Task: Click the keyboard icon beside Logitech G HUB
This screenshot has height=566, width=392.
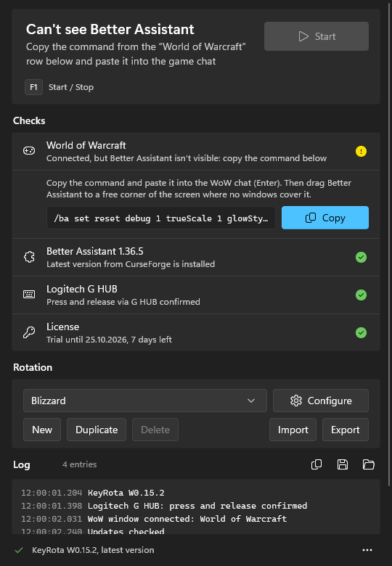Action: [x=29, y=295]
